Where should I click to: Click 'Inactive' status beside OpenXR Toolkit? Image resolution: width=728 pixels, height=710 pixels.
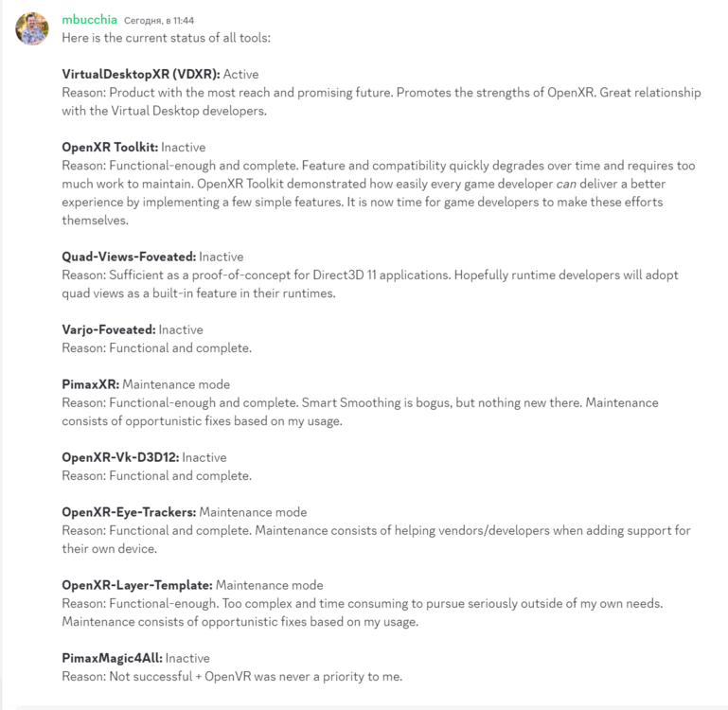(183, 147)
